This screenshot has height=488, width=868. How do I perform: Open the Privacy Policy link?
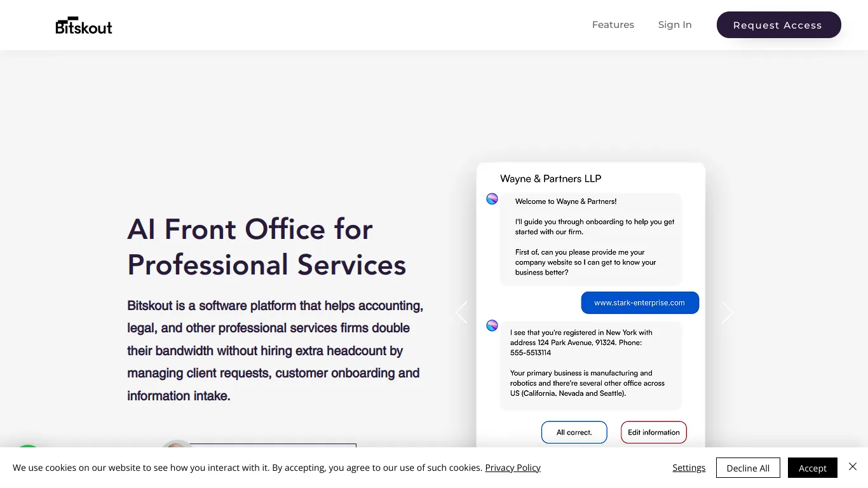click(x=513, y=468)
